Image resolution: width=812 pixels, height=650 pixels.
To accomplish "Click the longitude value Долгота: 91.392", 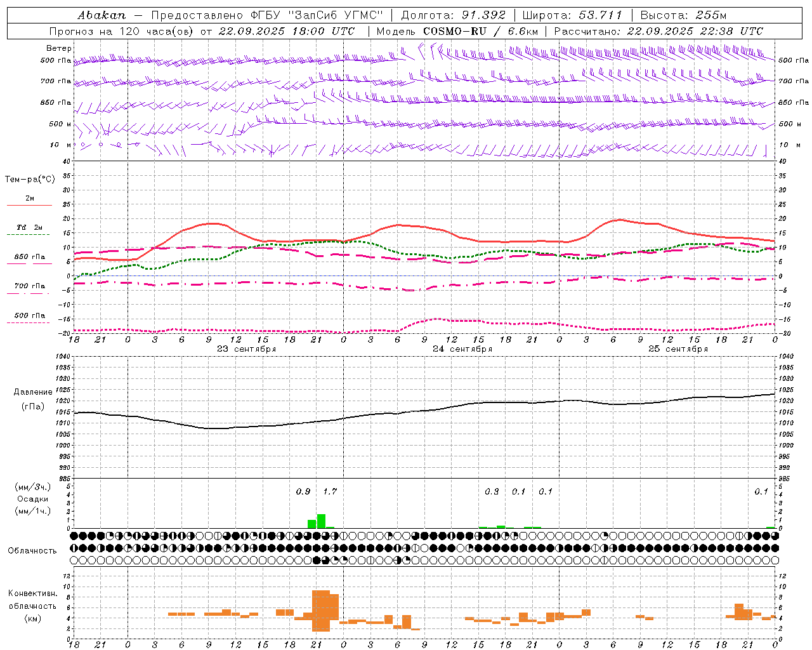I will coord(454,15).
